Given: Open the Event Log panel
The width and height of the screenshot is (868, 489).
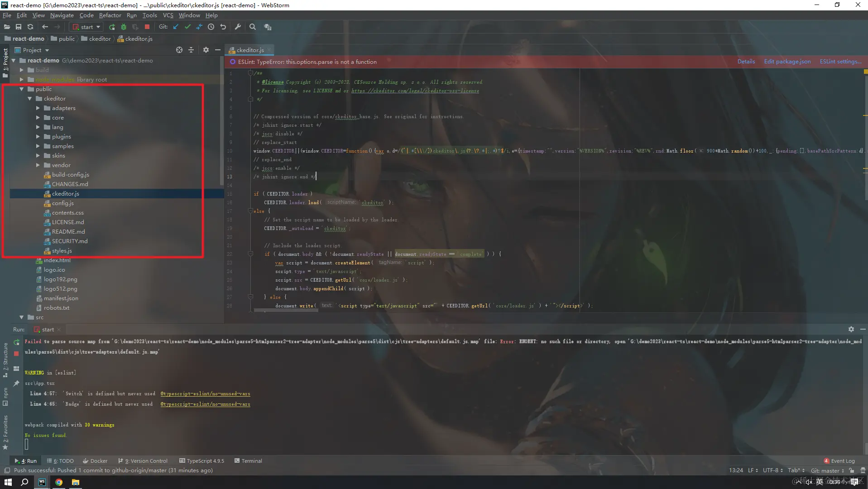Looking at the screenshot, I should point(839,461).
